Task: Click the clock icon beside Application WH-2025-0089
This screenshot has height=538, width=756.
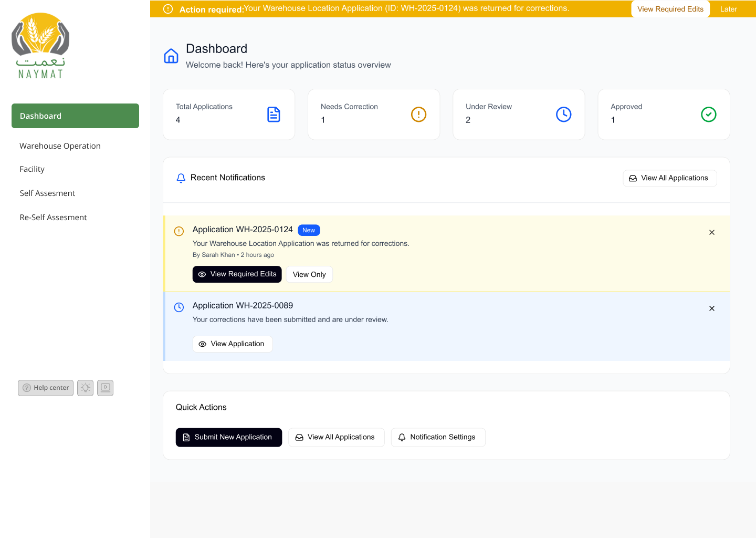Action: tap(179, 307)
